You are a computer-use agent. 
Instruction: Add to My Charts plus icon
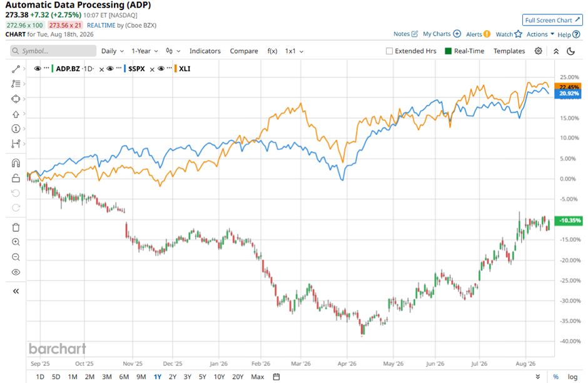(457, 34)
